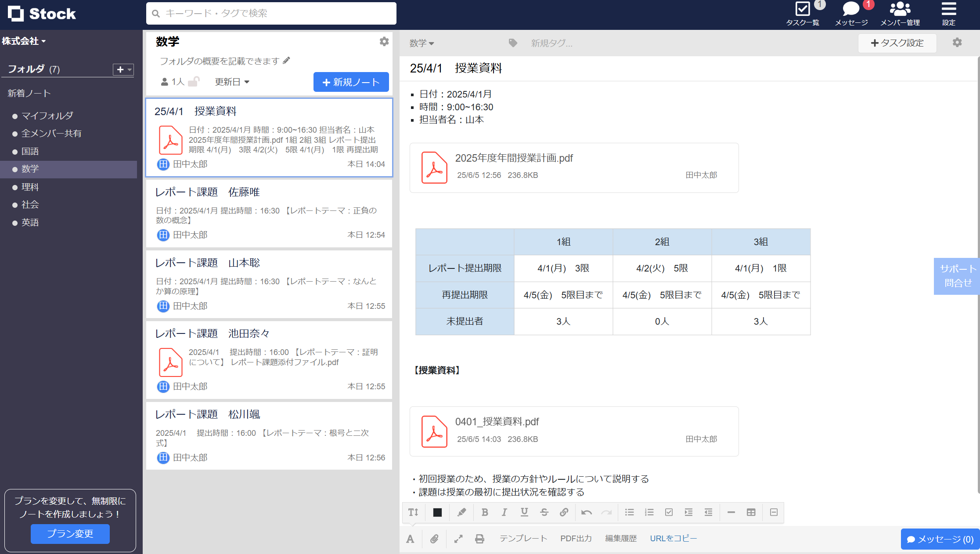The width and height of the screenshot is (980, 554).
Task: Insert a hyperlink using the link icon
Action: [564, 512]
